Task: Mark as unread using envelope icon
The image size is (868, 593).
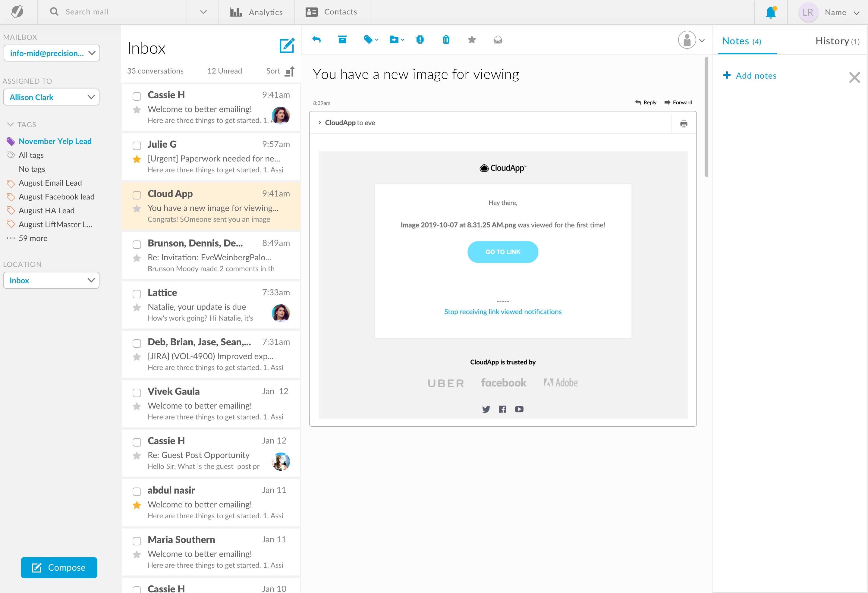Action: pyautogui.click(x=498, y=39)
